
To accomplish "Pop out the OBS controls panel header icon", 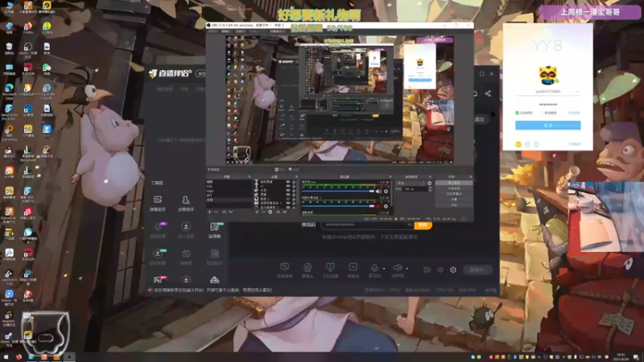I will (471, 177).
